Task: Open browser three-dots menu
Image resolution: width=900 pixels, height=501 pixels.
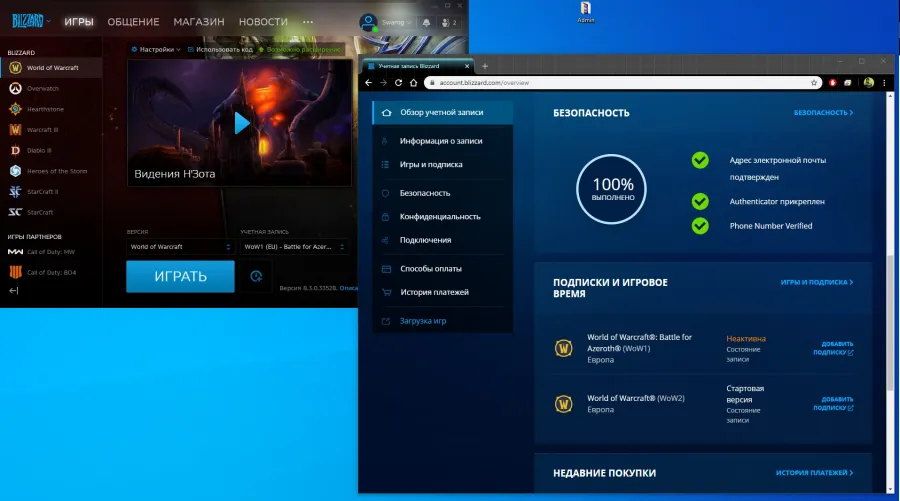Action: 885,83
